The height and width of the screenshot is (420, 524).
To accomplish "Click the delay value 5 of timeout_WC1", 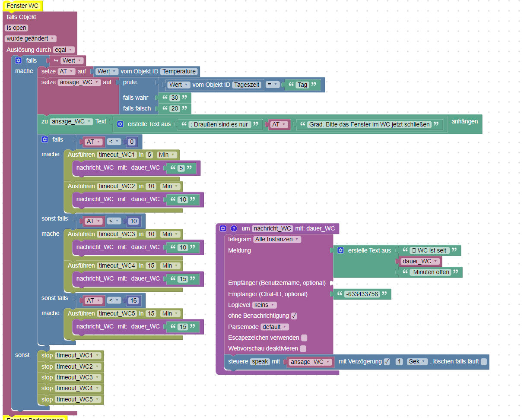I will [x=149, y=155].
